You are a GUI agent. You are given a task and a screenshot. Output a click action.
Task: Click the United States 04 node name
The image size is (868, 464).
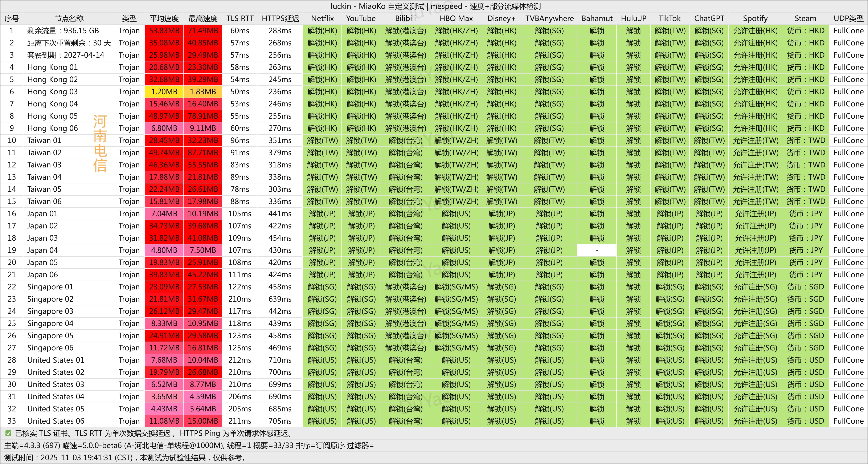point(56,397)
